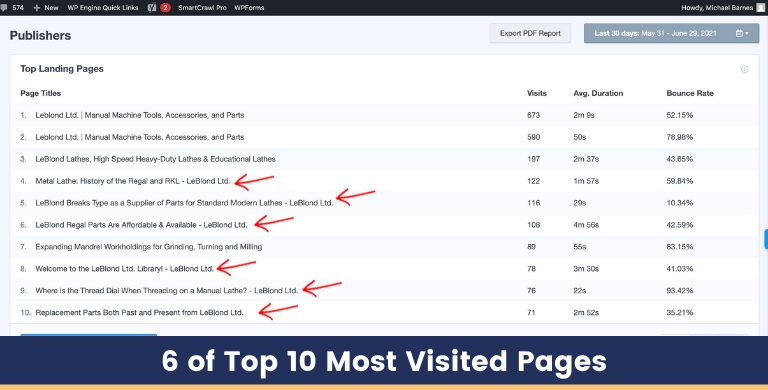
Task: Click the blue scroll handle at right edge
Action: 766,239
